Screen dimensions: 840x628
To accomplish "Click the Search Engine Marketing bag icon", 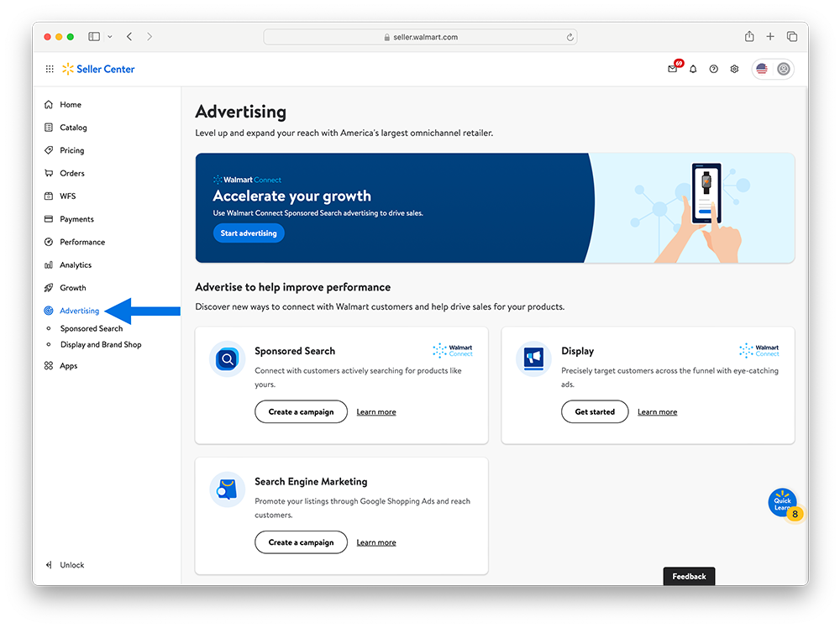I will (227, 489).
